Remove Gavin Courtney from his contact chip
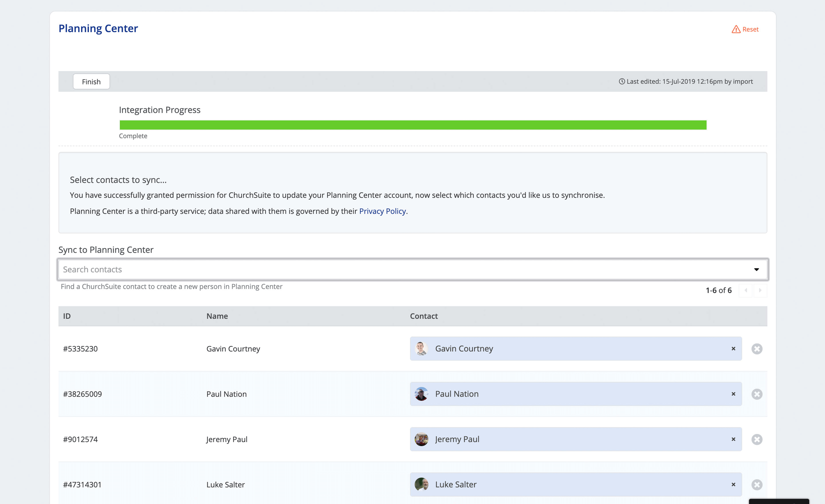 tap(733, 349)
